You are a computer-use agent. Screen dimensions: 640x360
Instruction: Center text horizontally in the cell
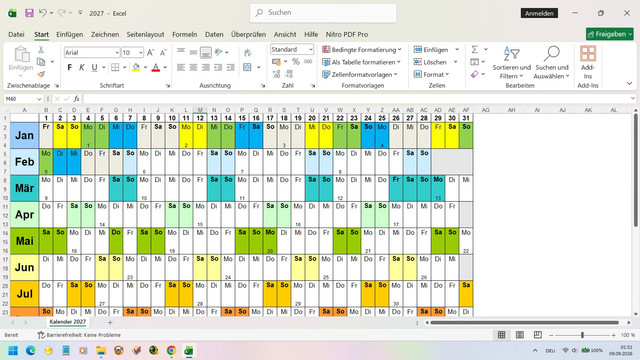point(193,67)
